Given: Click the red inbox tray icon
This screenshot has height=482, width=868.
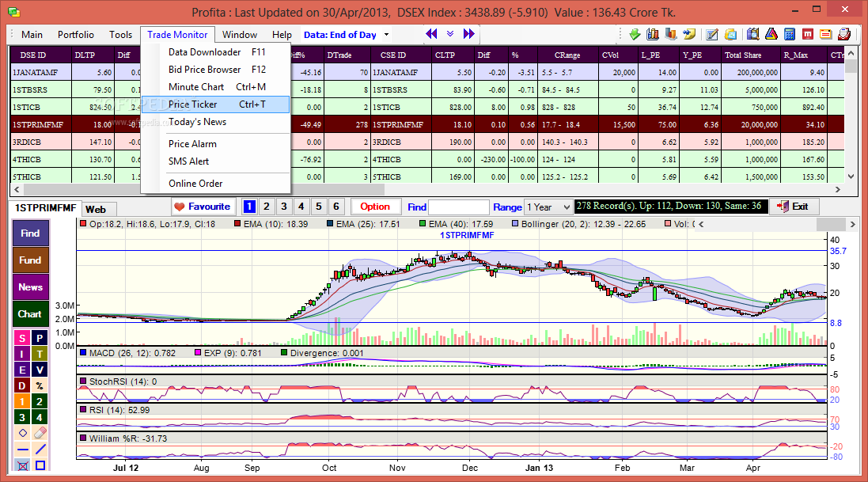Looking at the screenshot, I should point(844,34).
